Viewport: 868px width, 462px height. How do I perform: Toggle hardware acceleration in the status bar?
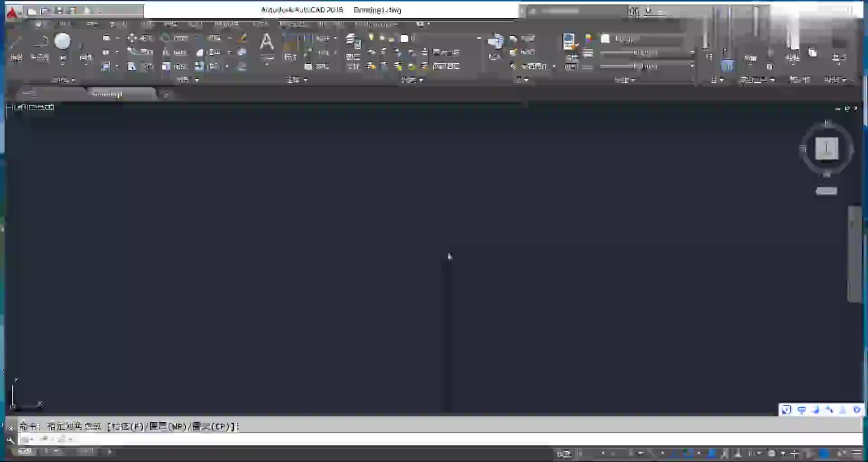[x=824, y=453]
